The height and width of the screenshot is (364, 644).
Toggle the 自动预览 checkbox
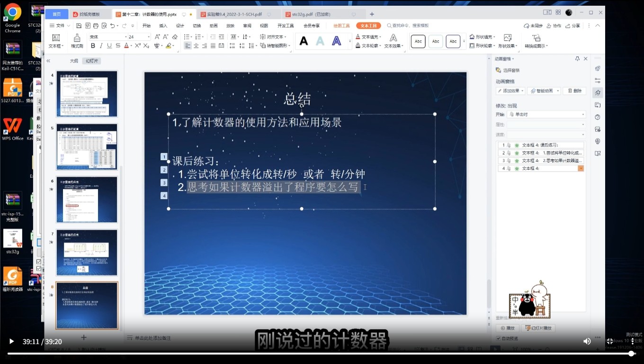point(499,338)
